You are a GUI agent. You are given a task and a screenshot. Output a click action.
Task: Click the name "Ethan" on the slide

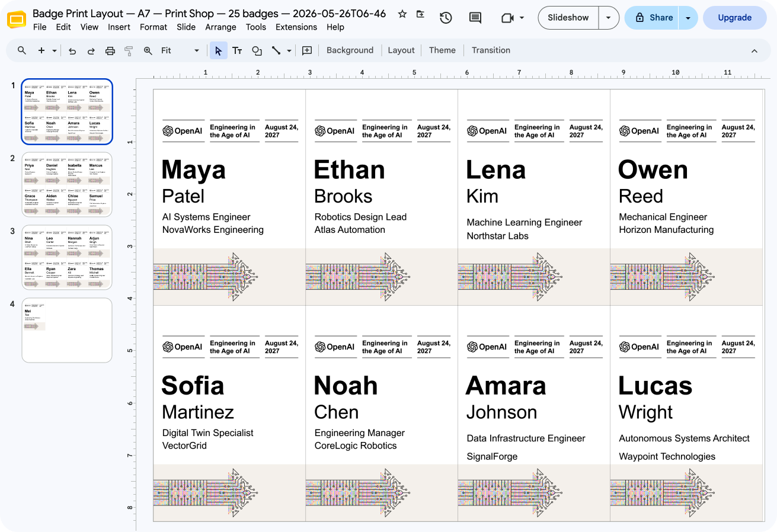[350, 170]
